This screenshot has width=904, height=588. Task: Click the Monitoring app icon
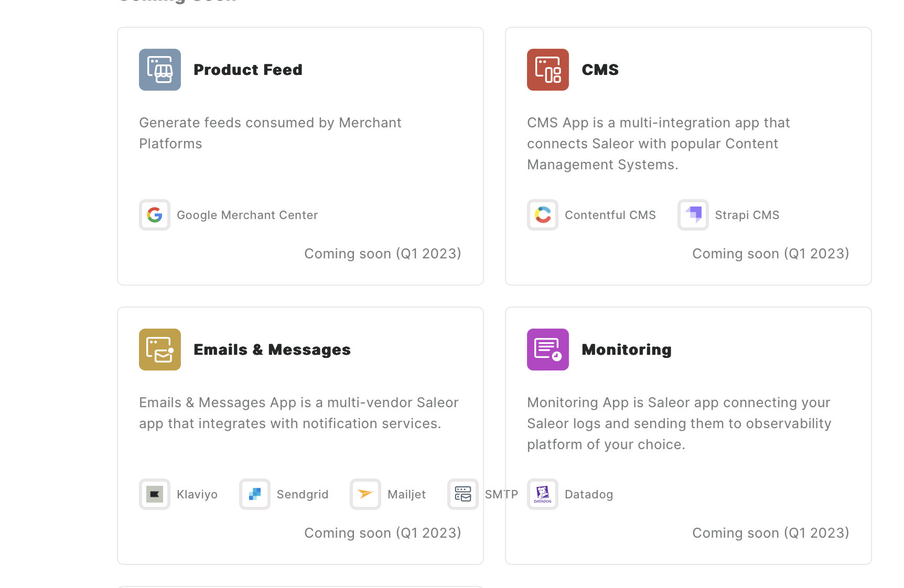click(547, 350)
